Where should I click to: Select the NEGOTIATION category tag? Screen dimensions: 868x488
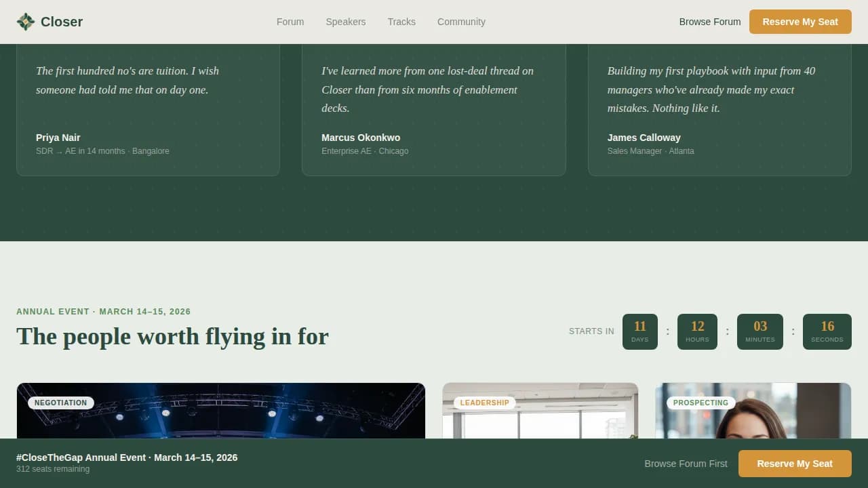click(60, 402)
